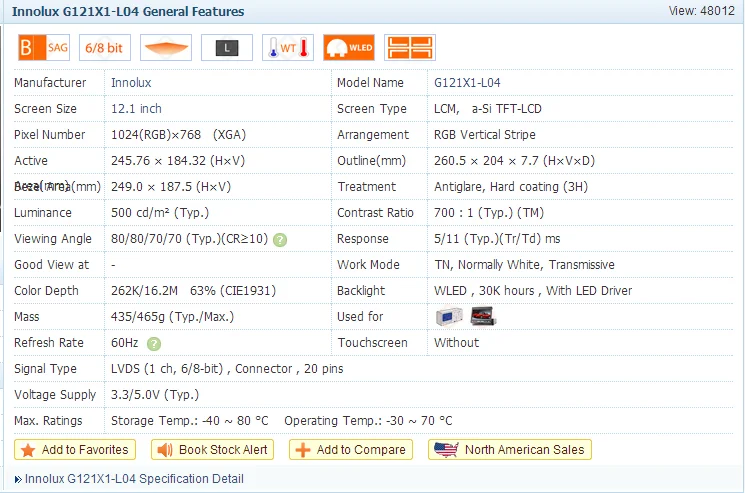Screen dimensions: 745x493
Task: Click the '5/11 (Typ.)(Tr/Td) ms' response value
Action: click(x=497, y=238)
